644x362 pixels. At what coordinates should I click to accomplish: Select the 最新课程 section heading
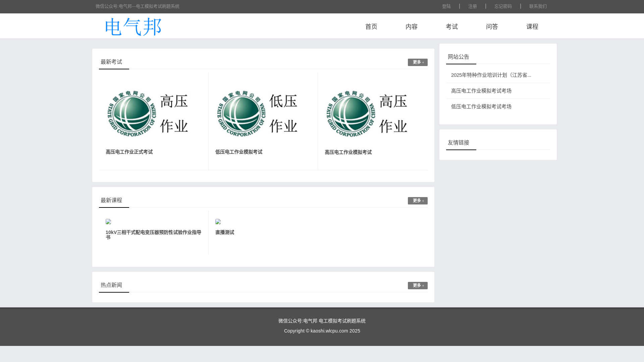pos(111,200)
